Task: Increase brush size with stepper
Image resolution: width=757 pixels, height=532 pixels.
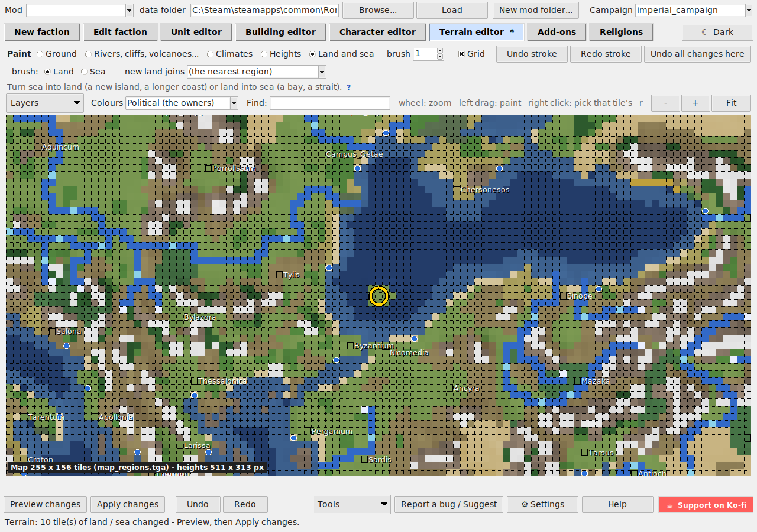Action: pyautogui.click(x=440, y=51)
